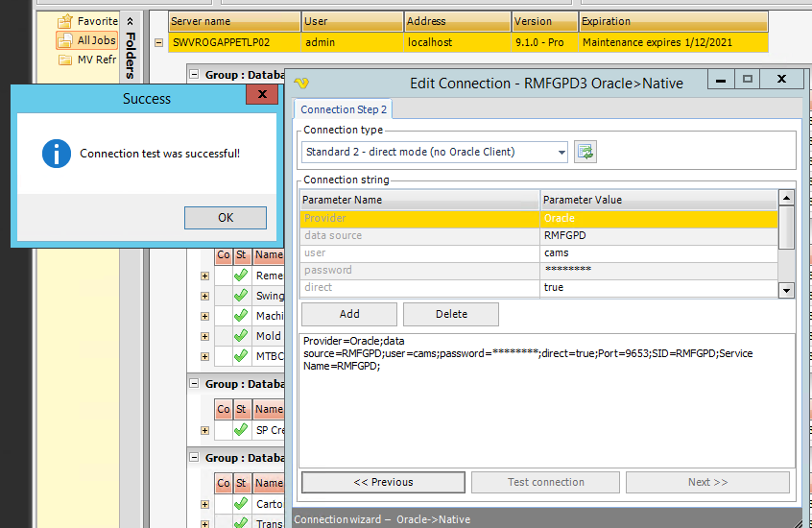Go back with the Previous button
This screenshot has width=812, height=528.
click(x=383, y=482)
